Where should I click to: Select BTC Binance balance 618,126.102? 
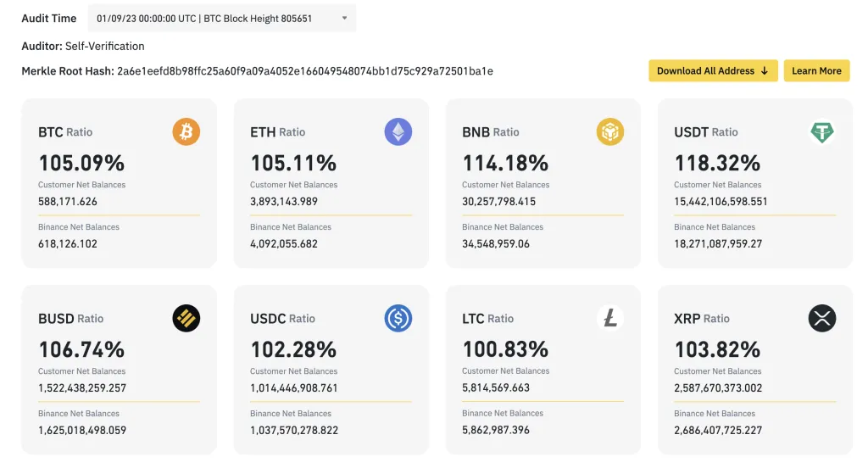[x=68, y=243]
